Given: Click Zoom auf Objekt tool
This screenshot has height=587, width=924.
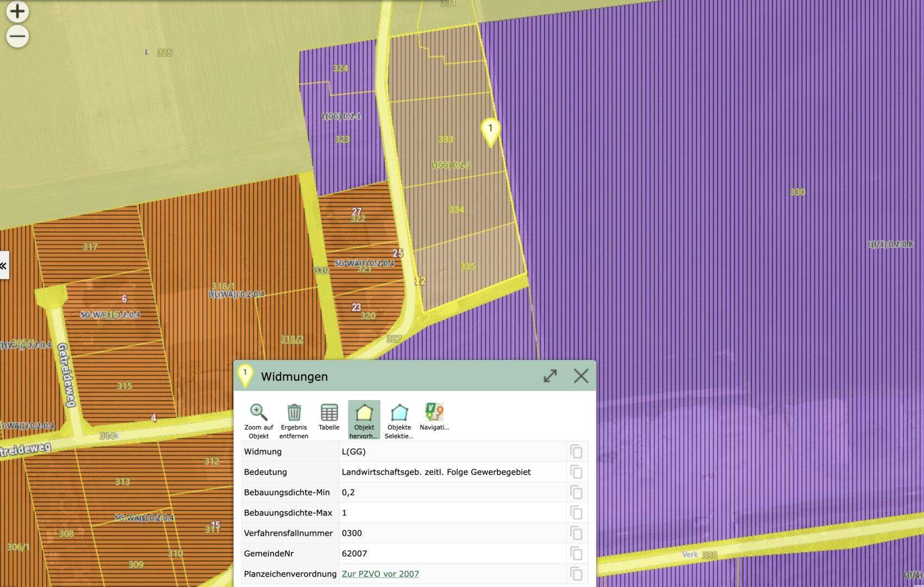Looking at the screenshot, I should (x=259, y=420).
